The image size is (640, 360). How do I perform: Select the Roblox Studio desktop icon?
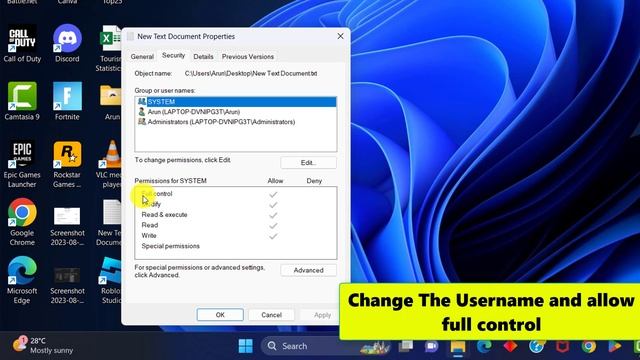click(111, 281)
